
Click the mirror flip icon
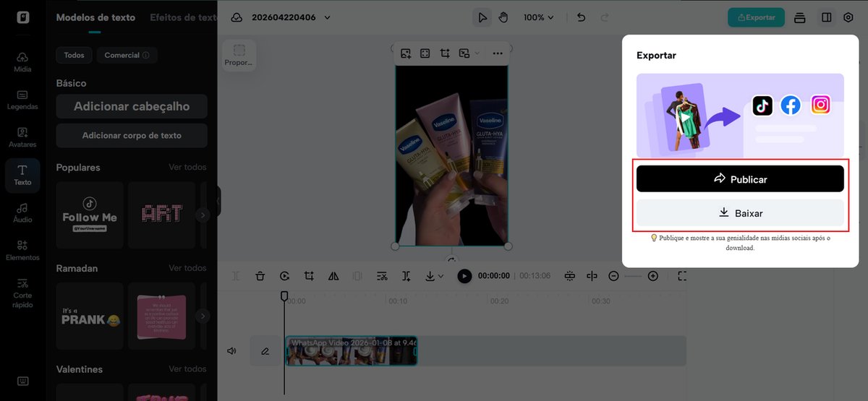coord(333,276)
